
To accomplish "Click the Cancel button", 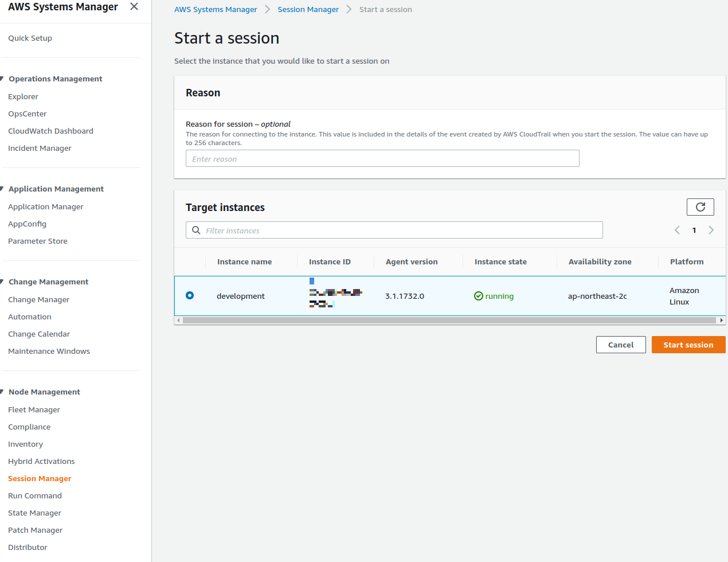I will coord(621,345).
